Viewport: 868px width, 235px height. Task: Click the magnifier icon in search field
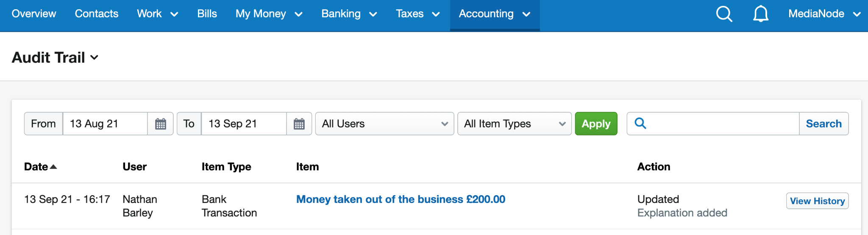point(640,123)
